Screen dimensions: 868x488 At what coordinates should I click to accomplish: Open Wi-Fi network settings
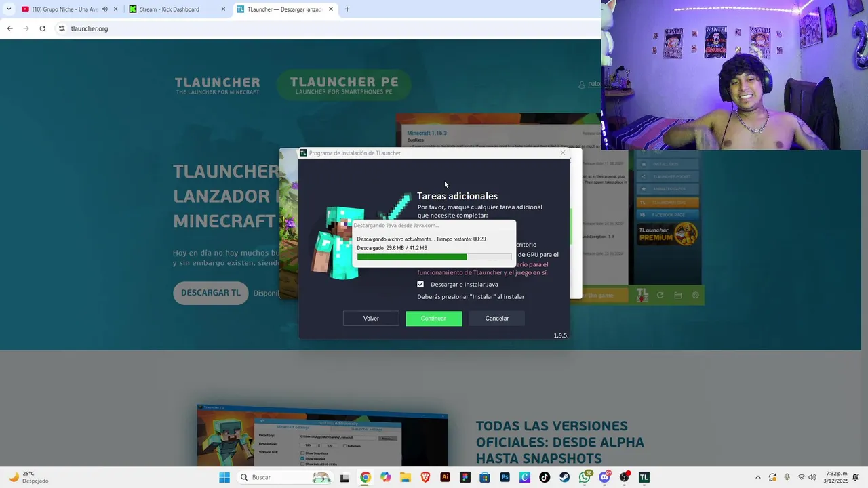pyautogui.click(x=802, y=477)
